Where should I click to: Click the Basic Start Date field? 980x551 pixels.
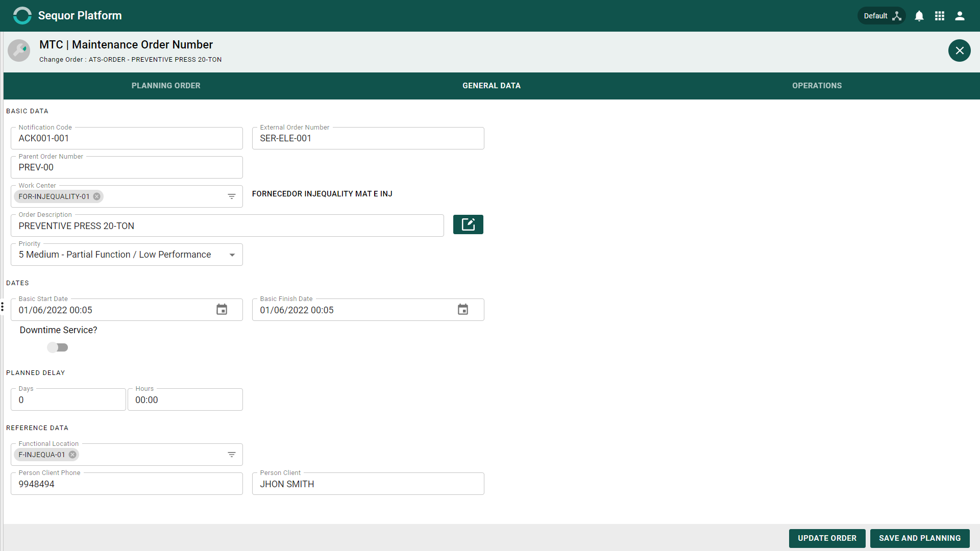click(127, 310)
